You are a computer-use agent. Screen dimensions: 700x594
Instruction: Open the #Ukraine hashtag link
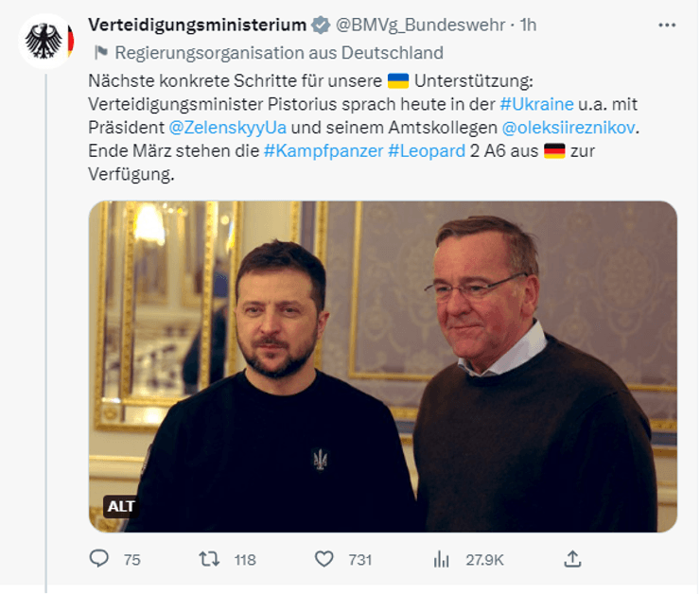click(x=536, y=103)
